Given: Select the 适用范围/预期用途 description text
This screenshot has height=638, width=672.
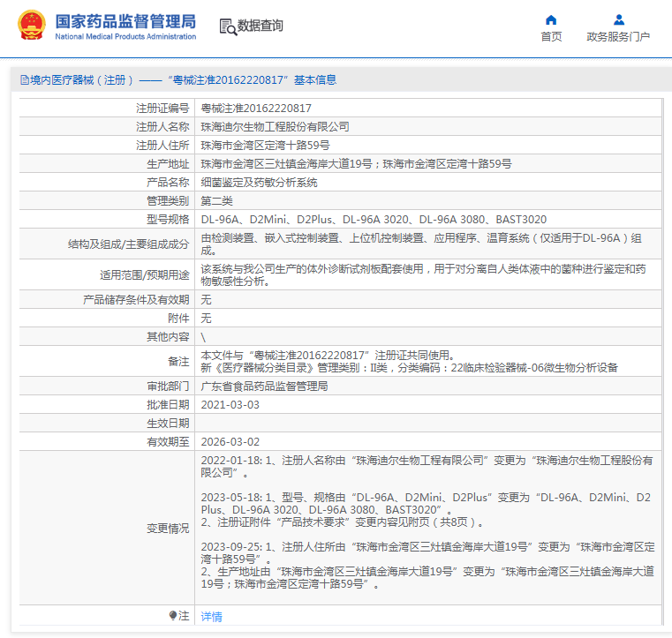Looking at the screenshot, I should [424, 275].
